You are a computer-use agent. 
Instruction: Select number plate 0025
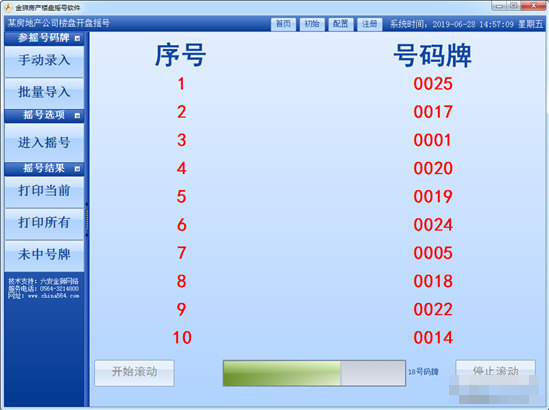[x=433, y=84]
